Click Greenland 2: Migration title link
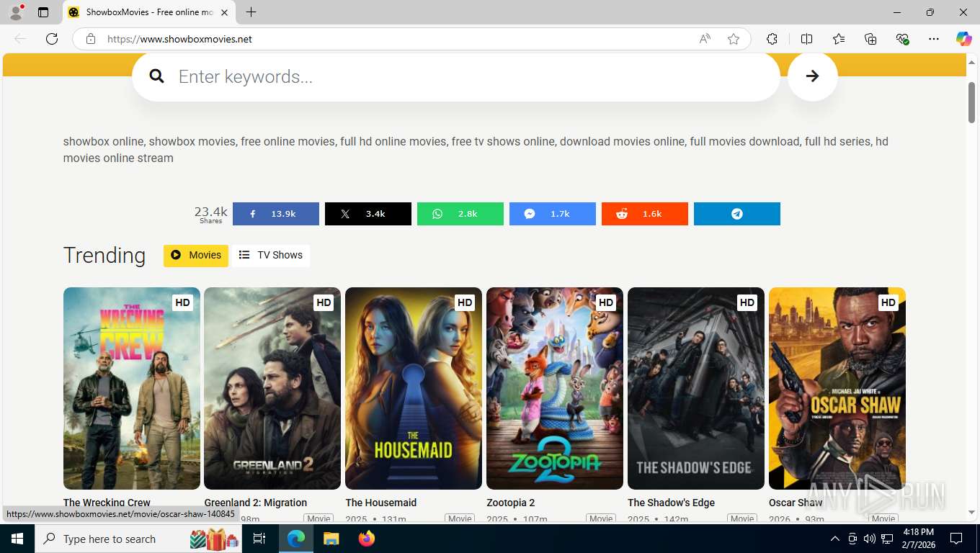 [256, 503]
